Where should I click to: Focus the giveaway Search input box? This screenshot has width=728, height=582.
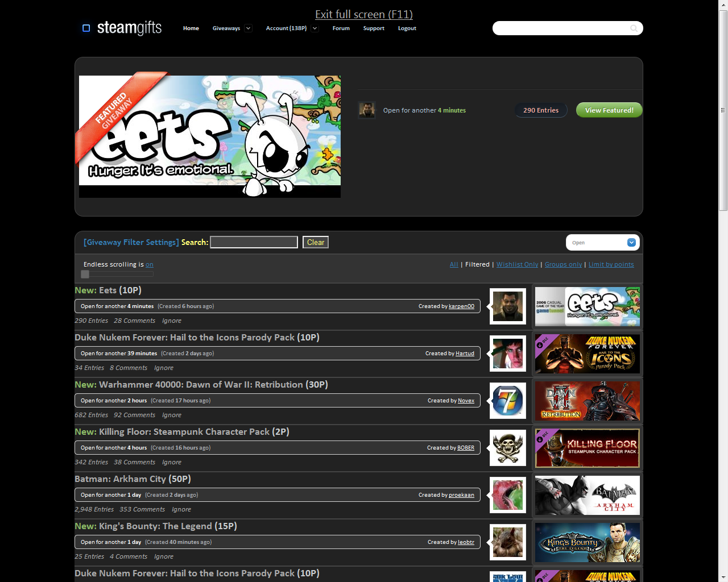click(x=254, y=242)
